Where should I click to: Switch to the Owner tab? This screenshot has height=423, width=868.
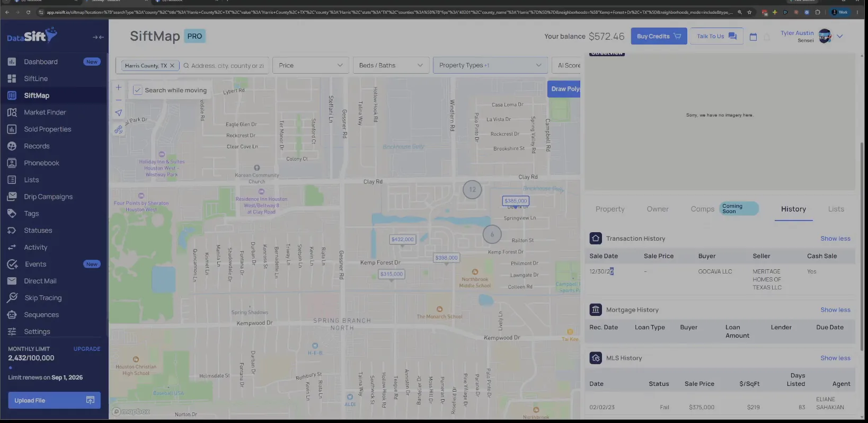point(658,209)
